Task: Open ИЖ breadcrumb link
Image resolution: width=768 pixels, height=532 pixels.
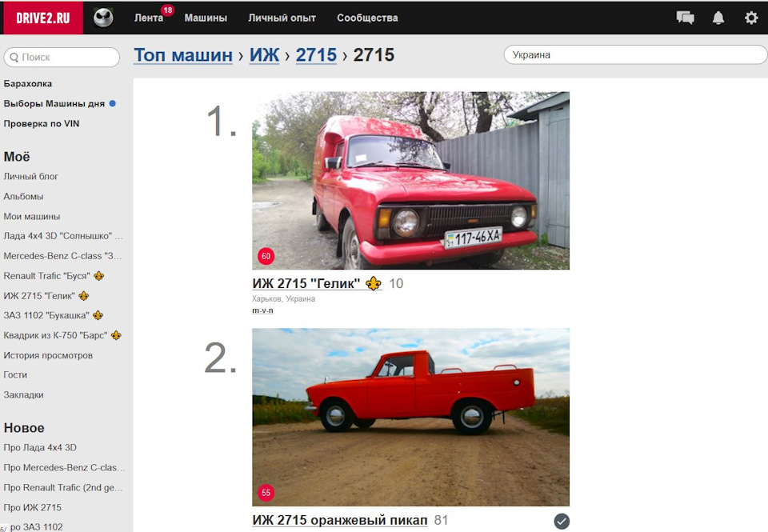Action: coord(265,55)
